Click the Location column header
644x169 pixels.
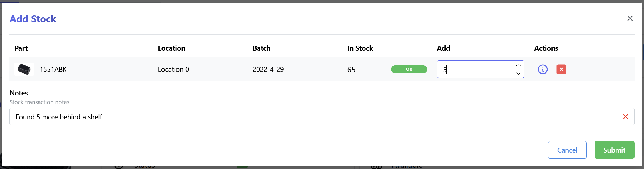(x=171, y=48)
